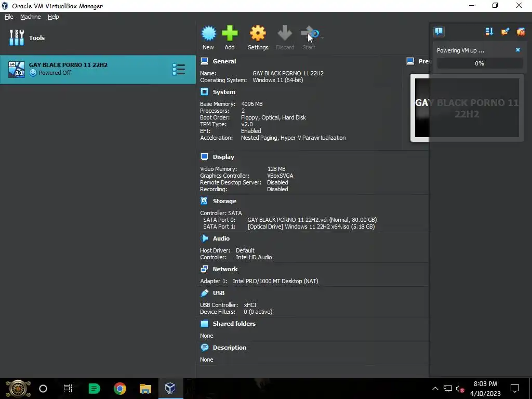Click the Storage section header
The image size is (532, 399).
point(224,201)
